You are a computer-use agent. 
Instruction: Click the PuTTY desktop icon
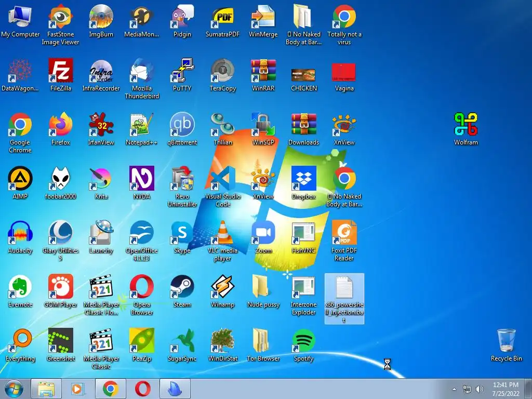point(182,75)
